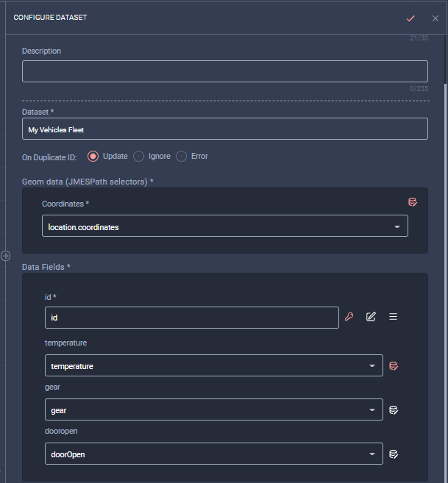Close the Configure Dataset panel
This screenshot has height=483, width=448.
[435, 18]
